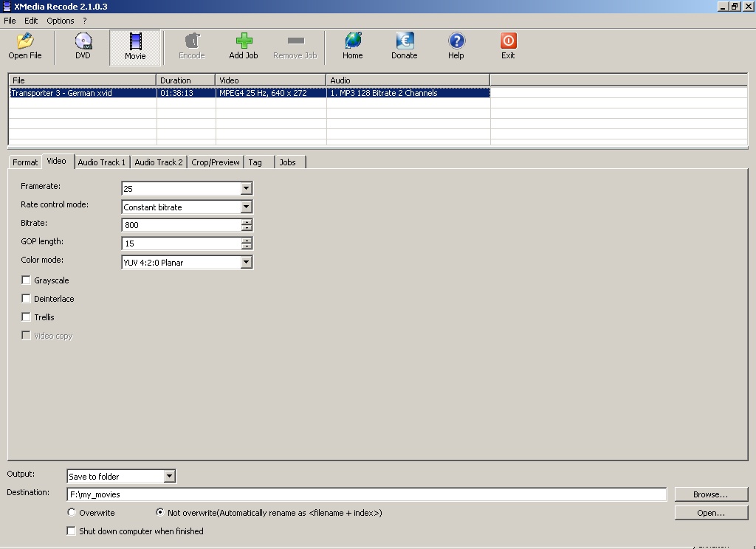Open the Crop/Preview tab
The image size is (756, 549).
[216, 162]
